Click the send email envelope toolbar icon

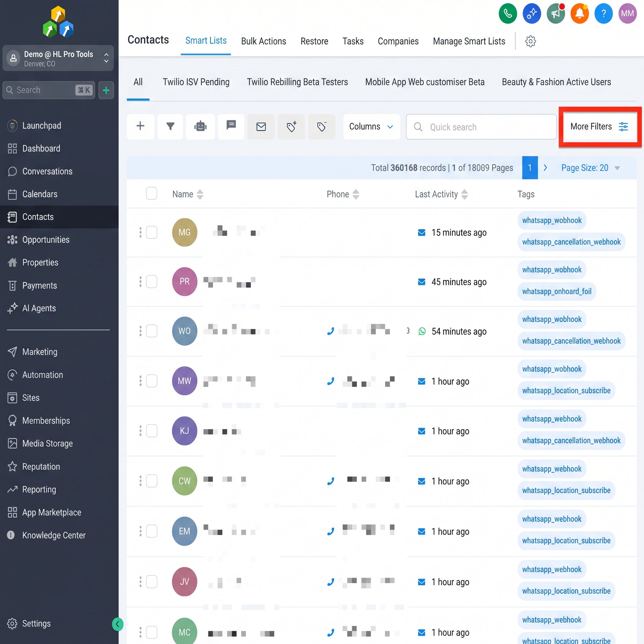[x=261, y=126]
